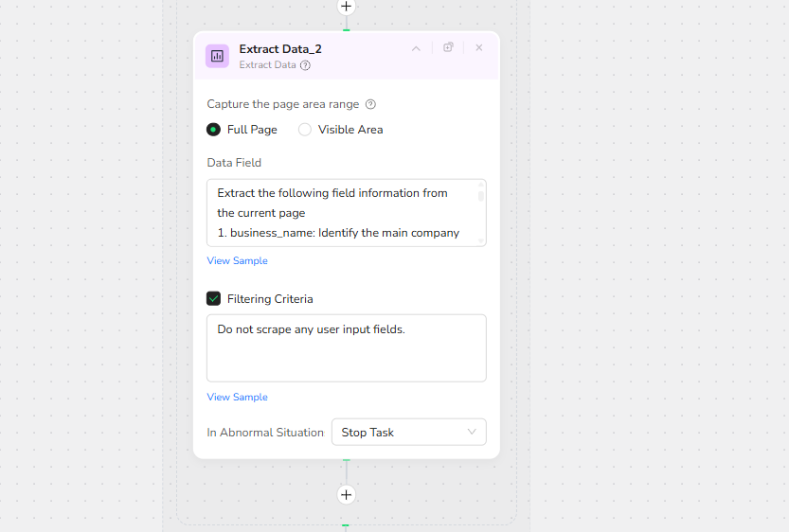The width and height of the screenshot is (789, 532).
Task: Uncheck the Filtering Criteria checkbox
Action: click(214, 299)
